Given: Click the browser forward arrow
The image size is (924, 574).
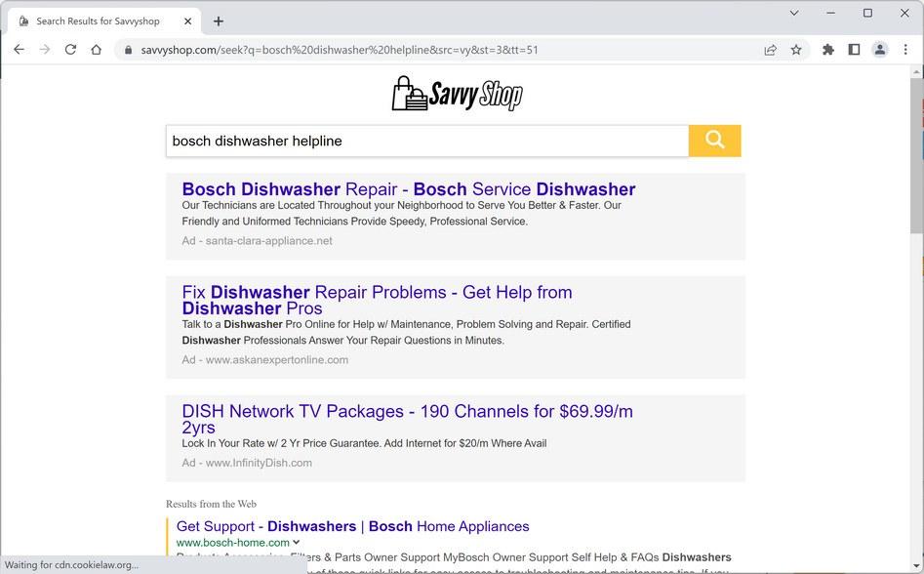Looking at the screenshot, I should pos(45,50).
